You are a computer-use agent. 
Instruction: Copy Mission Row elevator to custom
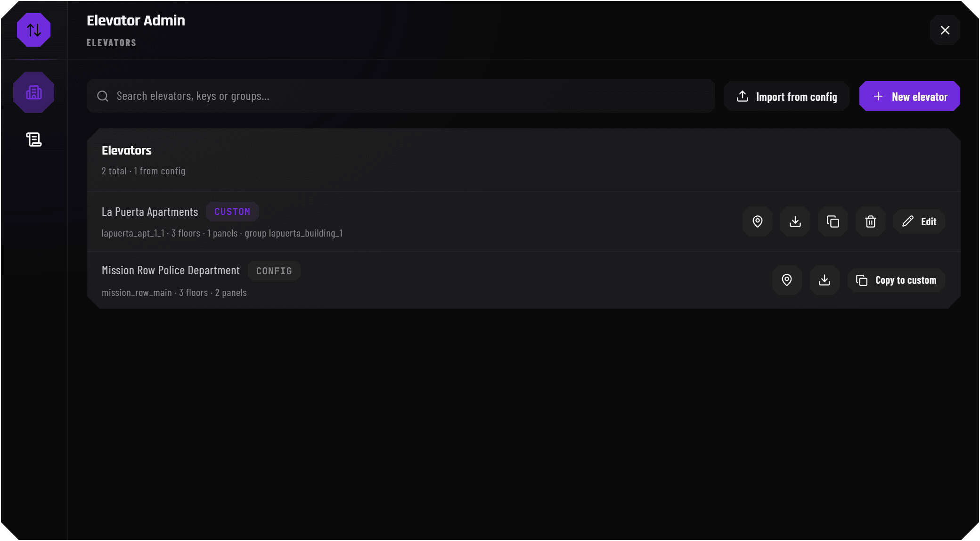pyautogui.click(x=896, y=280)
